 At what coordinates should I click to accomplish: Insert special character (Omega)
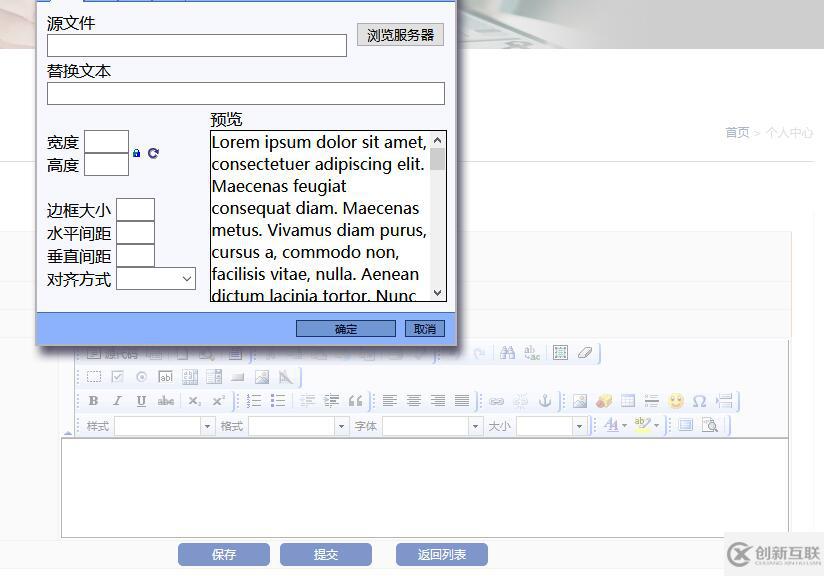pos(699,401)
